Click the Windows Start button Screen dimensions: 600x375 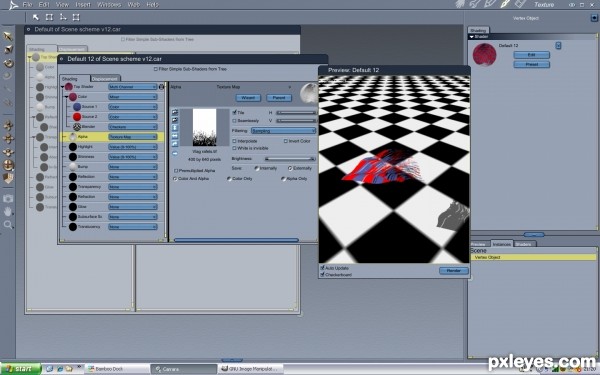pos(20,369)
